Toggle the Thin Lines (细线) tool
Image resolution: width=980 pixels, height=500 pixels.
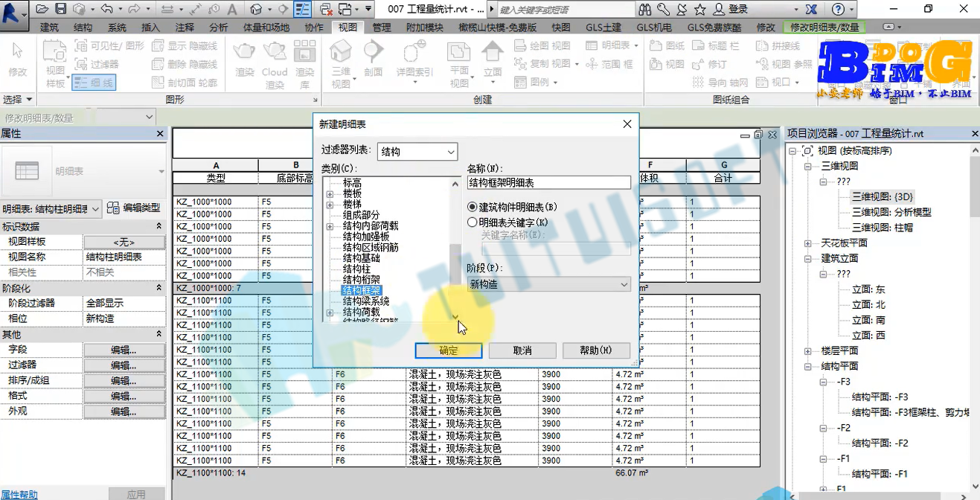pyautogui.click(x=94, y=83)
